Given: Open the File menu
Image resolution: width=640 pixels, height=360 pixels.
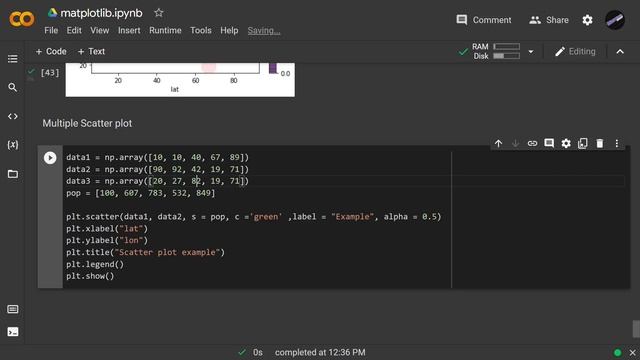Looking at the screenshot, I should point(51,30).
